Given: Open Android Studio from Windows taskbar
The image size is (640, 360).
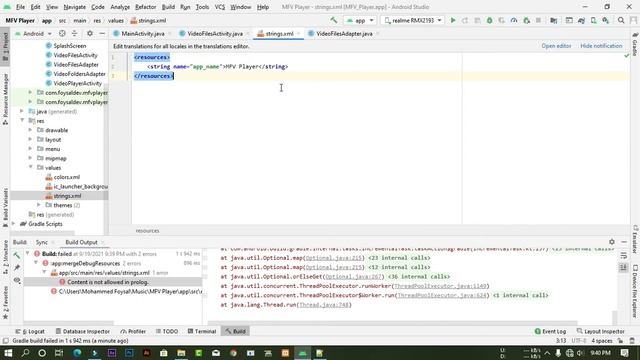Looking at the screenshot, I should click(x=302, y=353).
